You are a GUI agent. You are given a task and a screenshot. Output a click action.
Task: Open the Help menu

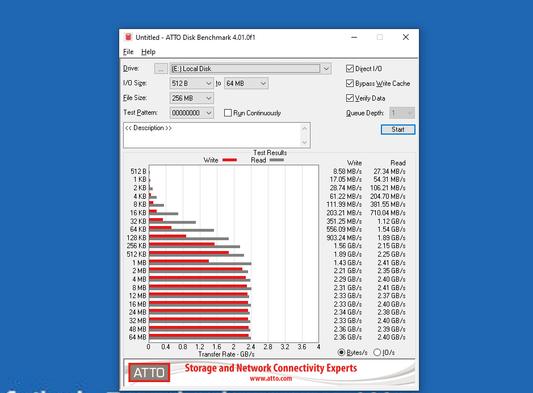148,52
